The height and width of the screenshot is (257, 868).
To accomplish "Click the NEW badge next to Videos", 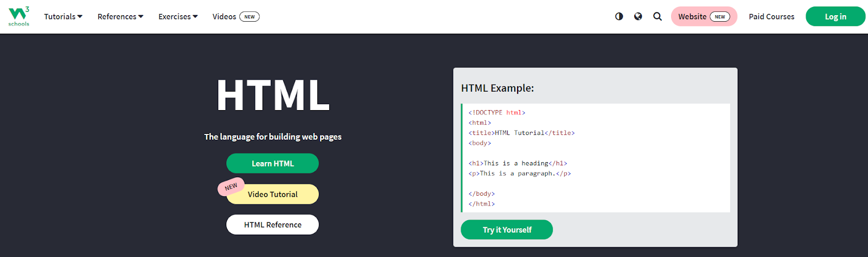I will click(x=250, y=17).
